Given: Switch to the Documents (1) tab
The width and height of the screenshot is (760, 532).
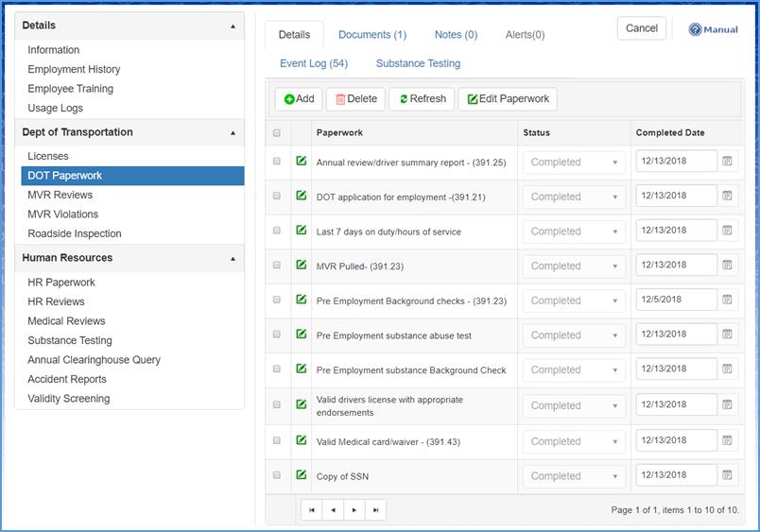Looking at the screenshot, I should pos(372,35).
